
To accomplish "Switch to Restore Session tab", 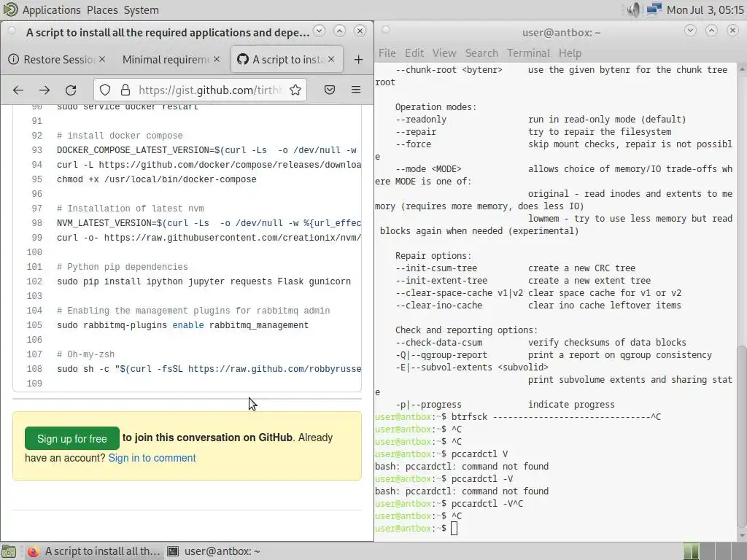I will pyautogui.click(x=57, y=60).
